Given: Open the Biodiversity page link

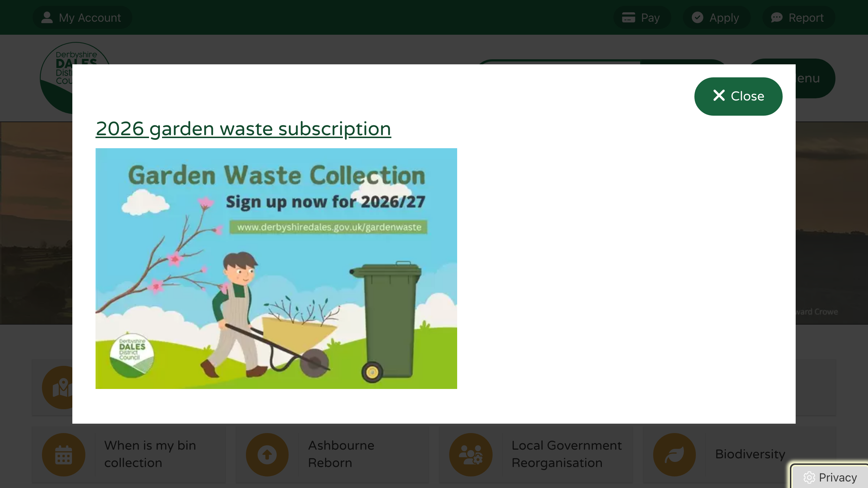Looking at the screenshot, I should pos(750,454).
